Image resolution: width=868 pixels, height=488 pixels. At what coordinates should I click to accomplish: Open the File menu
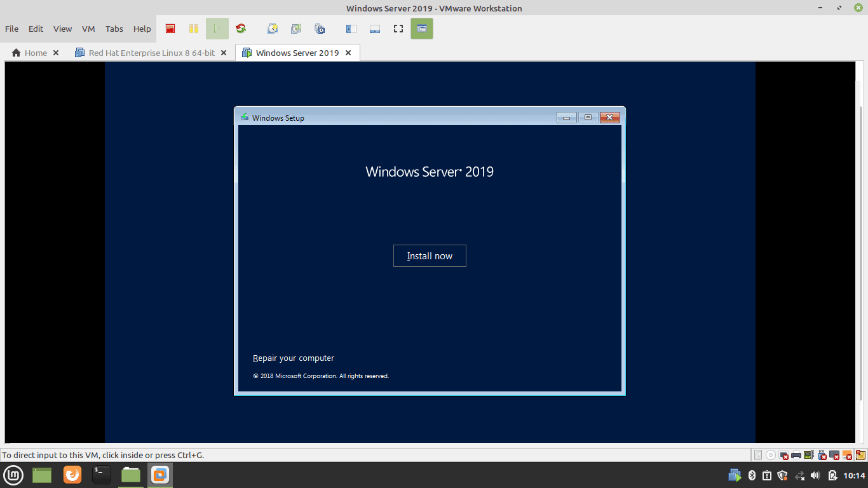12,29
